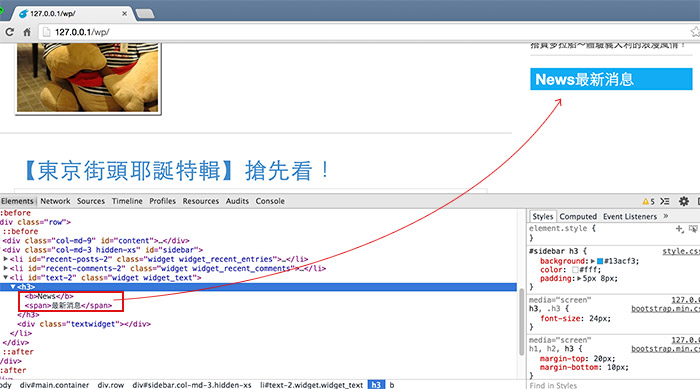Click the teddy bear post thumbnail
This screenshot has height=389, width=700.
point(88,79)
